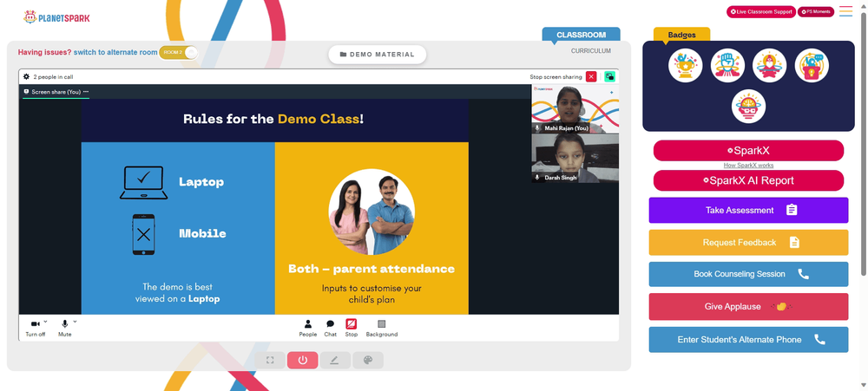Click switch to alternate room link
Image resolution: width=868 pixels, height=391 pixels.
115,52
